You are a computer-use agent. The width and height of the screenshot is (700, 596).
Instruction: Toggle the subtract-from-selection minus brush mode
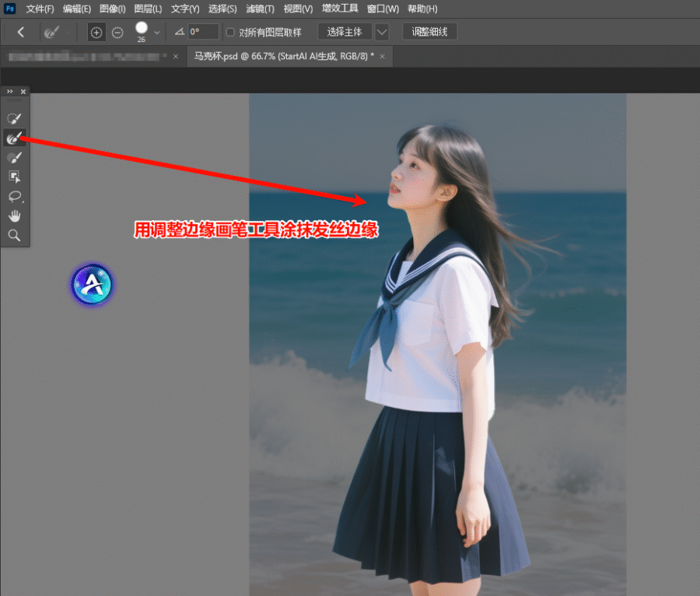pos(117,32)
